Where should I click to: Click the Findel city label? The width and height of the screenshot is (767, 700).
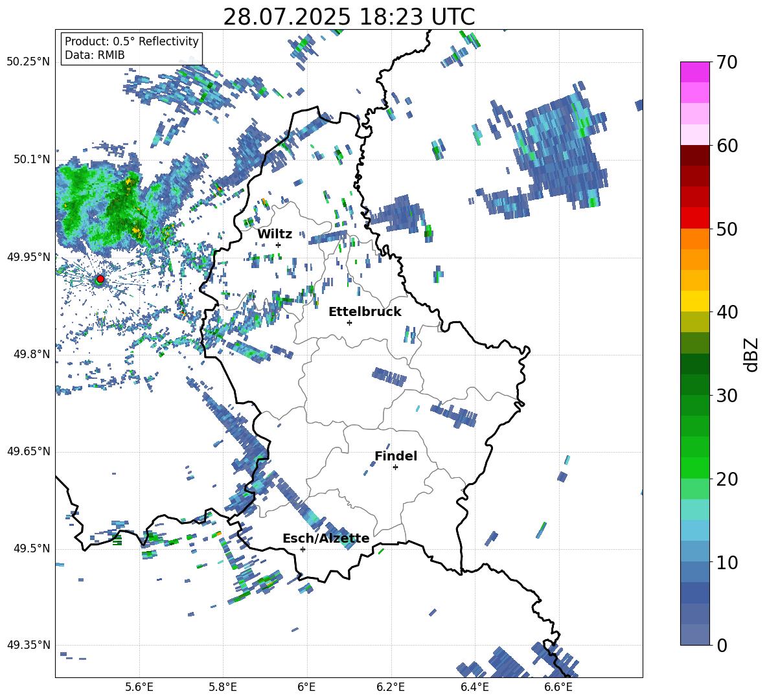click(x=396, y=456)
